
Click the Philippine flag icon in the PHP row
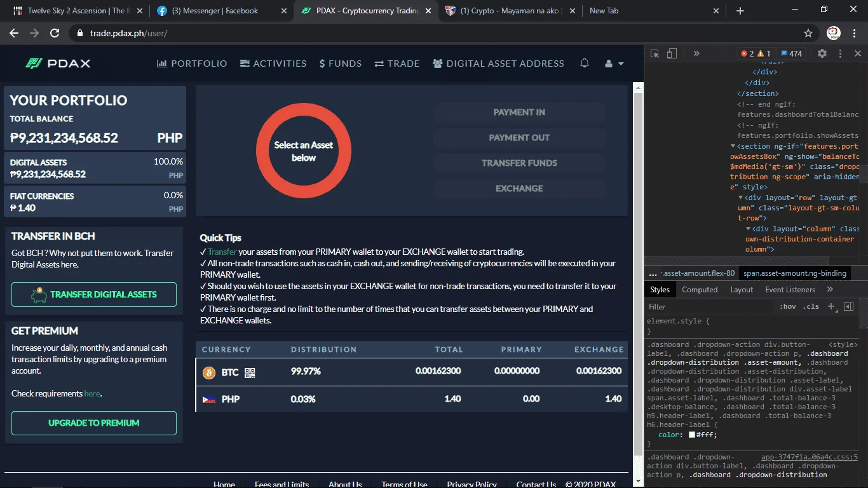tap(209, 400)
